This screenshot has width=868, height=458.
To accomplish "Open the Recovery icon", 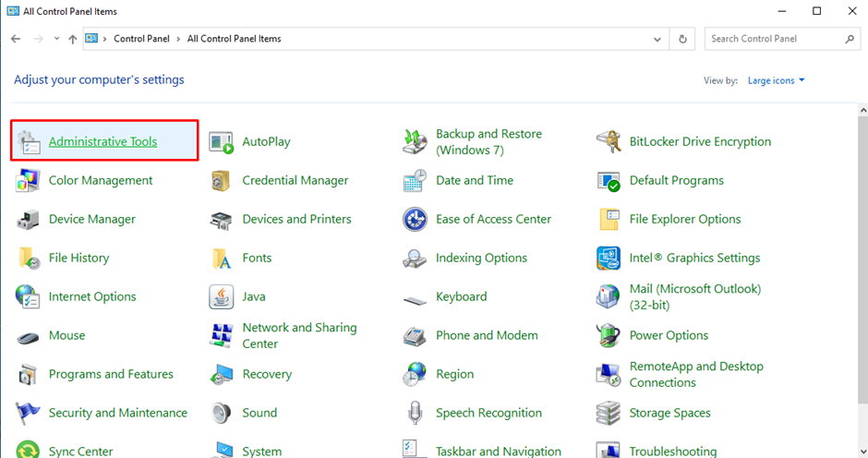I will pos(222,375).
